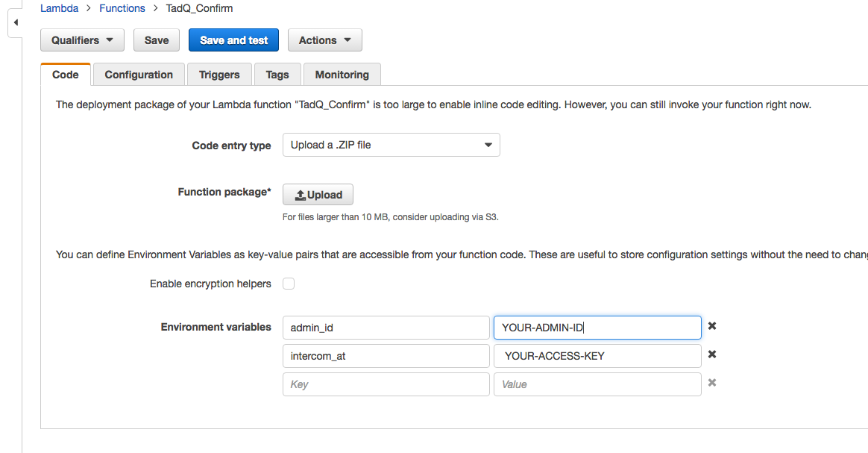Viewport: 868px width, 453px height.
Task: Remove the intercom_at environment variable
Action: click(x=711, y=354)
